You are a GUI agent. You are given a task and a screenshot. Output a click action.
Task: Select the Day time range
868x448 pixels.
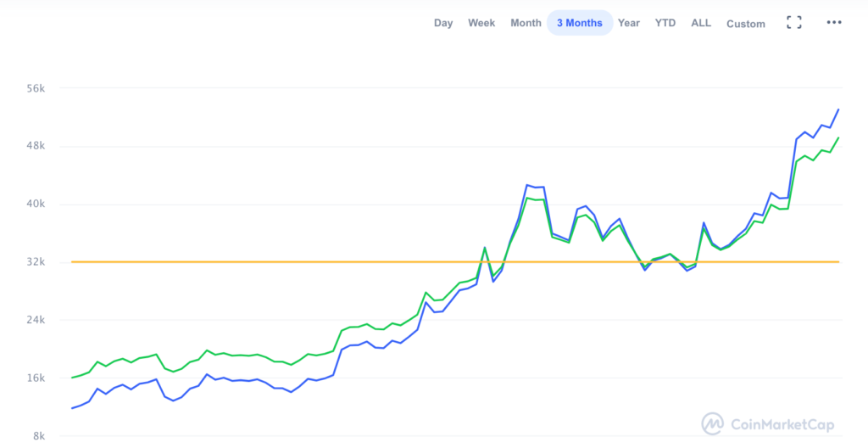click(x=442, y=23)
